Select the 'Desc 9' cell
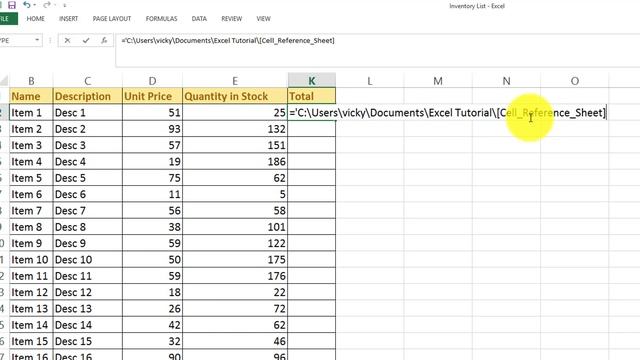 (x=87, y=243)
